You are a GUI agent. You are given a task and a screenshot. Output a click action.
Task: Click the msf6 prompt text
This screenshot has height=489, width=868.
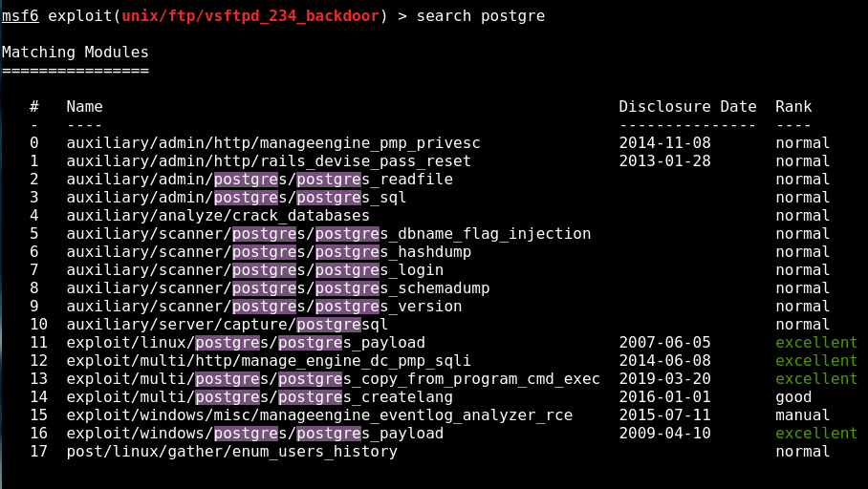[20, 16]
